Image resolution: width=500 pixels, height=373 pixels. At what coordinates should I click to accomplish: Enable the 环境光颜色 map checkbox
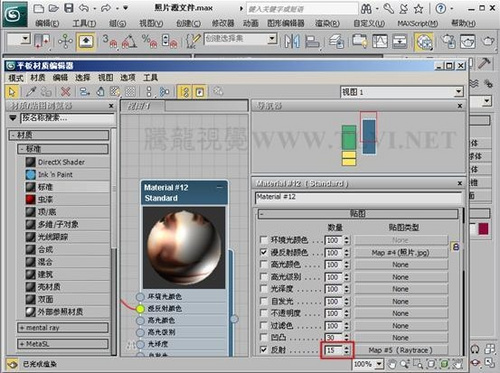pyautogui.click(x=264, y=240)
